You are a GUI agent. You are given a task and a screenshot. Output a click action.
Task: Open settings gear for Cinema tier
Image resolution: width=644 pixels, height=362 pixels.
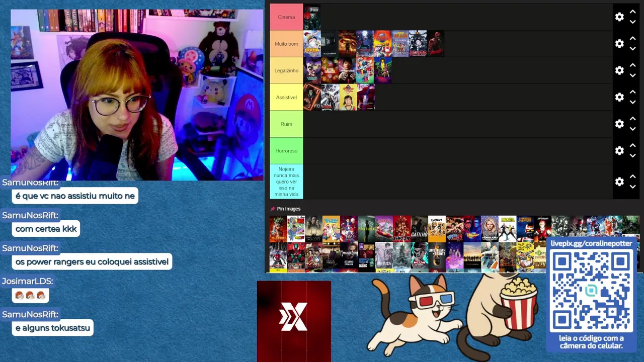pyautogui.click(x=619, y=17)
